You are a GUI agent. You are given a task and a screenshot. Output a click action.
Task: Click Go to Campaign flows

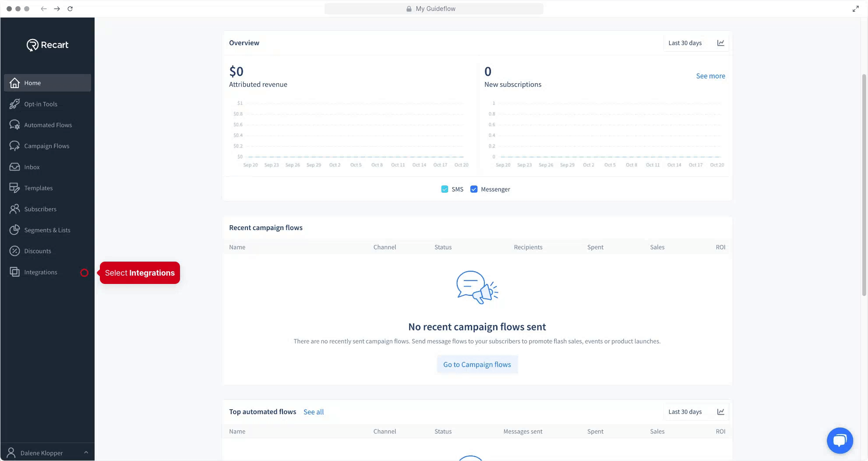pos(477,364)
